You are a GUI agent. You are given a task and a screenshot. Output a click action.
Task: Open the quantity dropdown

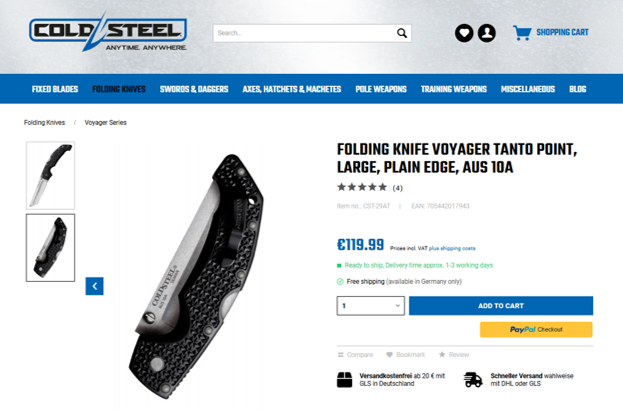click(370, 306)
